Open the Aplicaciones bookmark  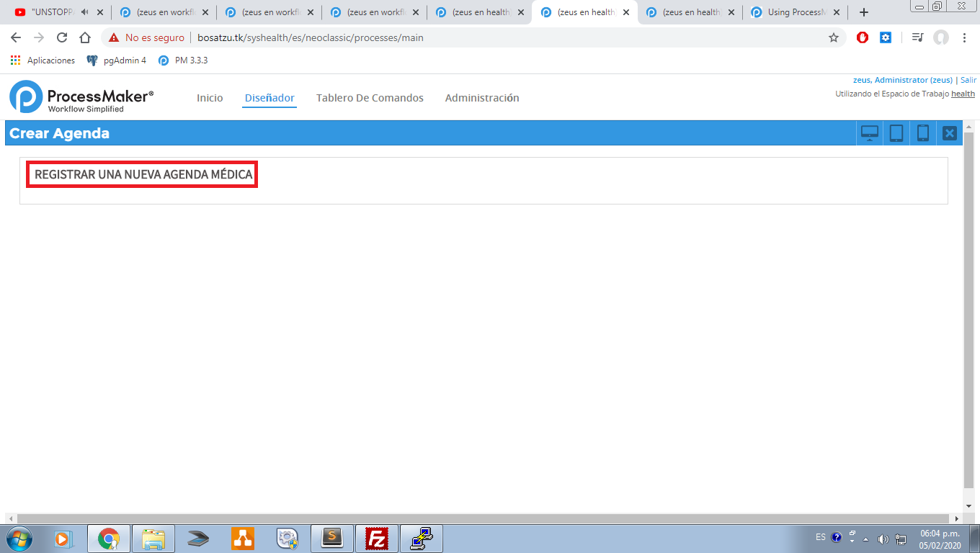click(43, 60)
